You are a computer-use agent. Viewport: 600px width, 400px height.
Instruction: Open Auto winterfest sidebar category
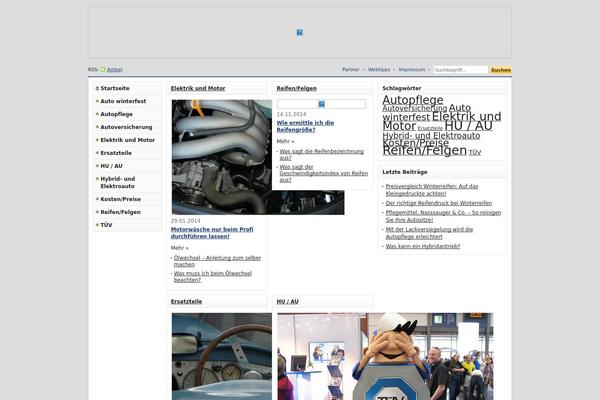pos(123,101)
